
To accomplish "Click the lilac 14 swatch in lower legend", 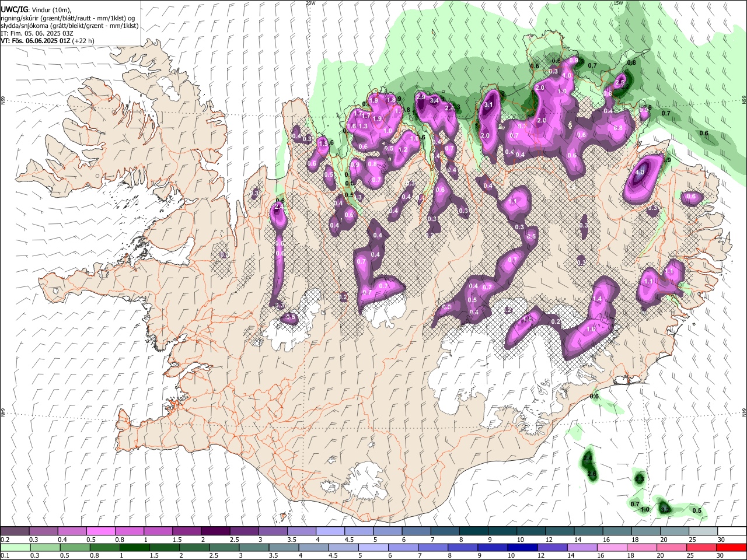I will pyautogui.click(x=581, y=548).
